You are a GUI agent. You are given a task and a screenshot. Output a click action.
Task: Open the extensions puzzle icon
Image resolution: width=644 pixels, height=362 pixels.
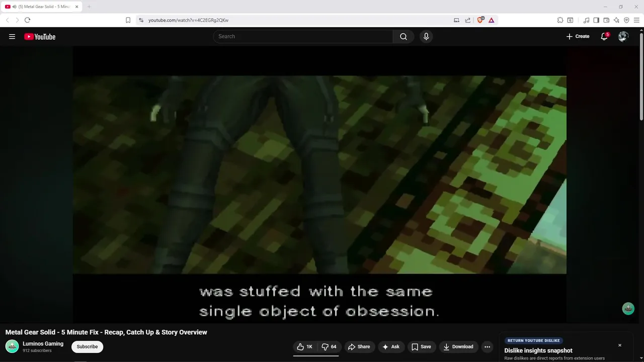pos(560,20)
